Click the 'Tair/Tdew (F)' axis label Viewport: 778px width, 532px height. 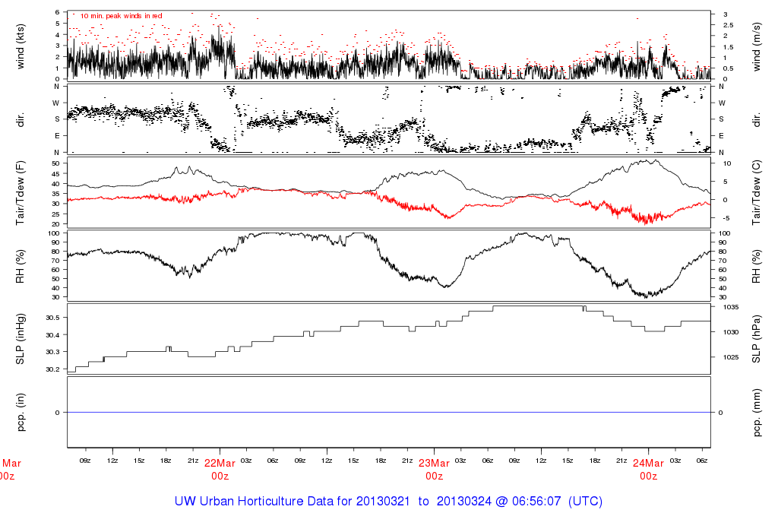[x=21, y=193]
